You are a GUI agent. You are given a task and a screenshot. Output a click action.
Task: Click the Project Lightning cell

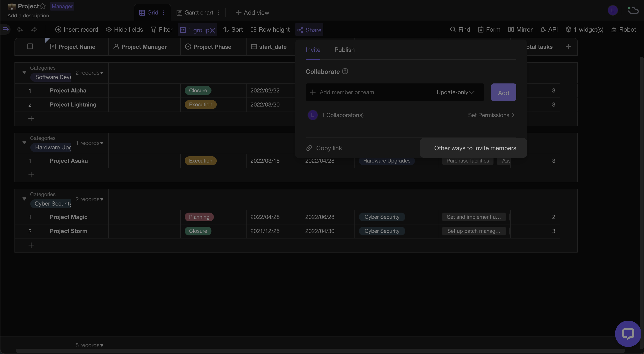click(73, 105)
